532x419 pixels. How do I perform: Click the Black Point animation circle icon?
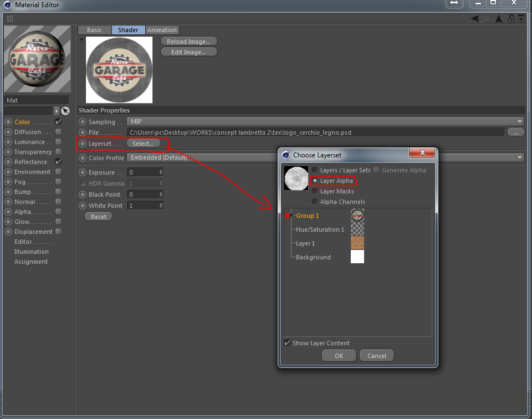click(83, 195)
